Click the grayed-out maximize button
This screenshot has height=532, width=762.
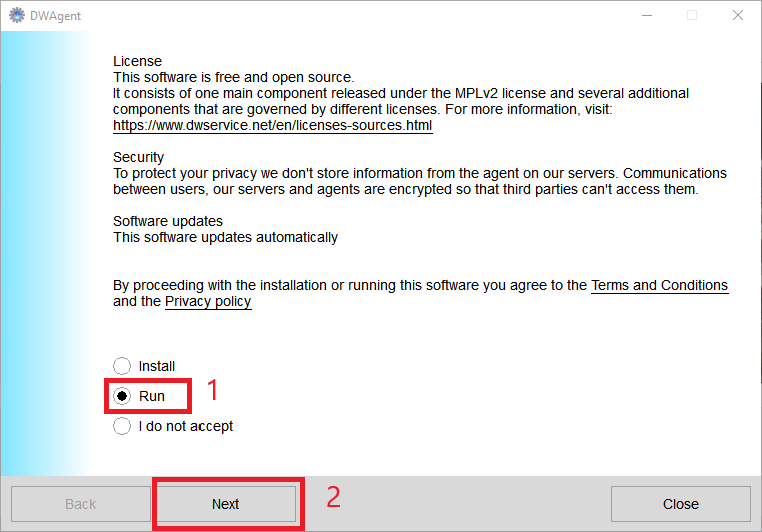click(692, 15)
